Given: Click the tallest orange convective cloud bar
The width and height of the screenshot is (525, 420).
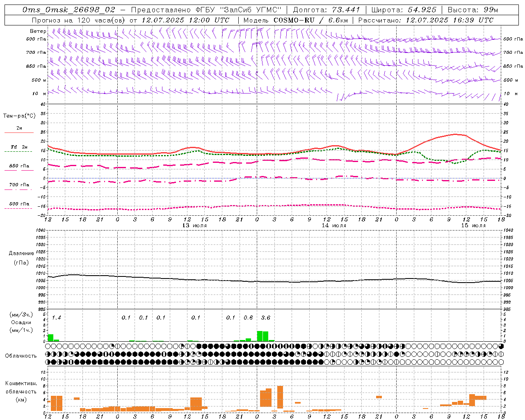Looking at the screenshot, I should coord(280,397).
